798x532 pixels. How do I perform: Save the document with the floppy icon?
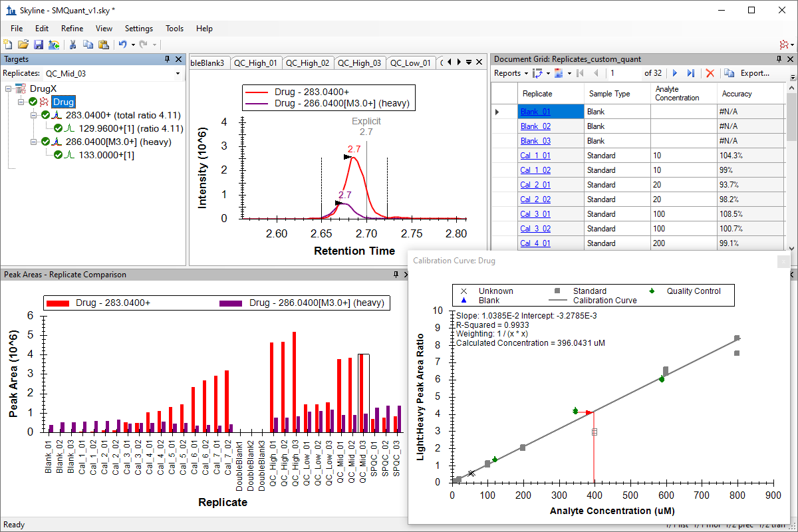[38, 45]
